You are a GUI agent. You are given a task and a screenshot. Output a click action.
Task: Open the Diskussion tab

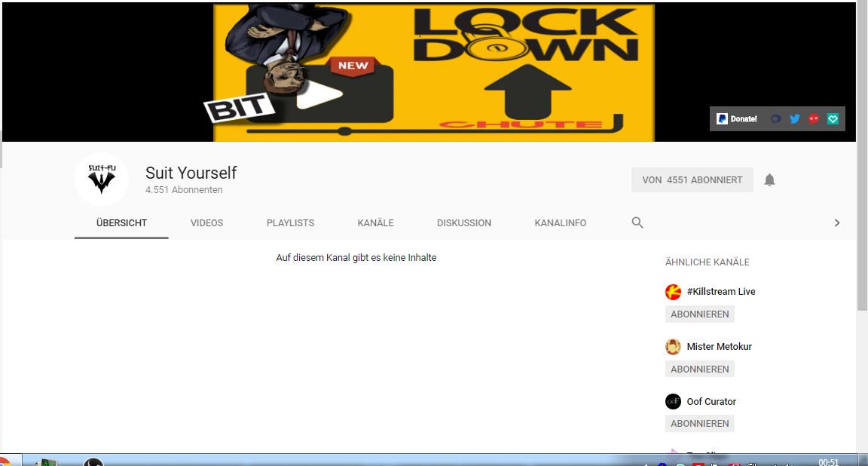click(x=464, y=222)
